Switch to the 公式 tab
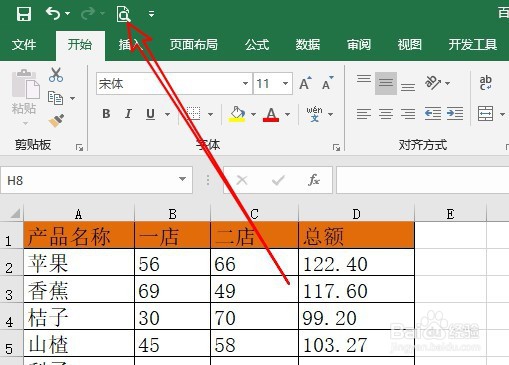This screenshot has width=509, height=365. pos(257,45)
